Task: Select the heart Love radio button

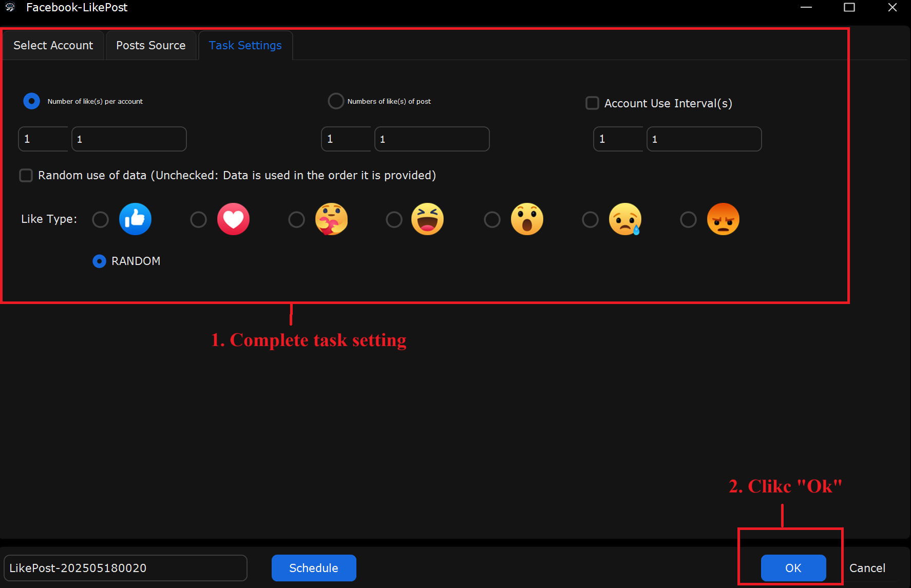Action: point(198,220)
